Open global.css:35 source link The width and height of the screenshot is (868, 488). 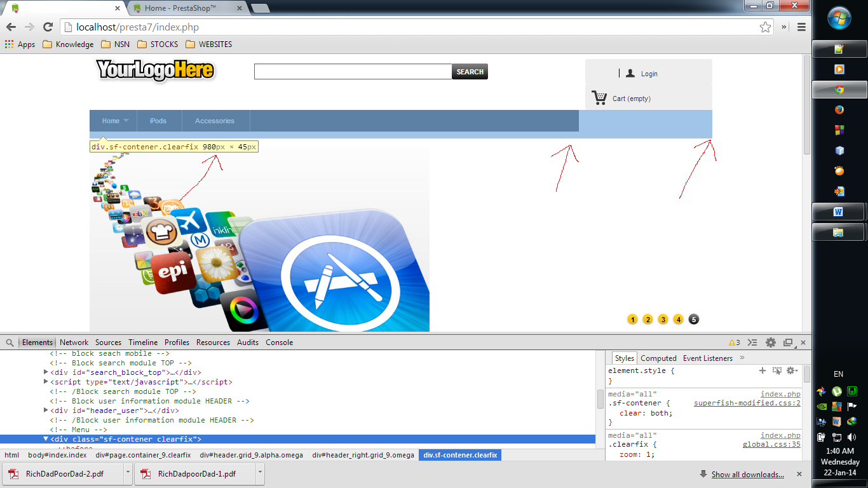tap(772, 445)
